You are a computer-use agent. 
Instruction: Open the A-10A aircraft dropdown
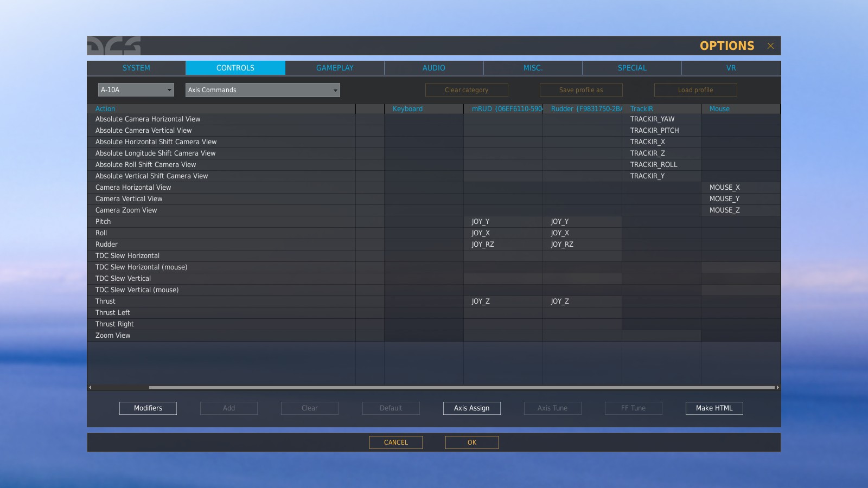click(136, 90)
